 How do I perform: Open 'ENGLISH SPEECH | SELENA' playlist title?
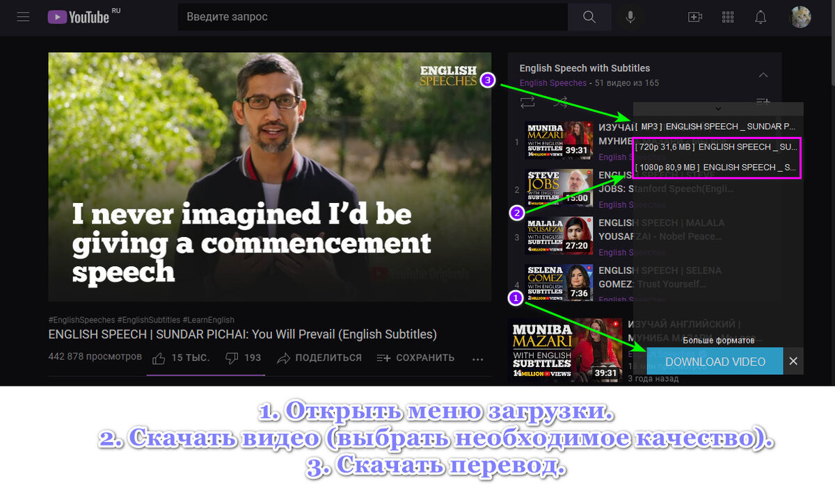pyautogui.click(x=660, y=277)
